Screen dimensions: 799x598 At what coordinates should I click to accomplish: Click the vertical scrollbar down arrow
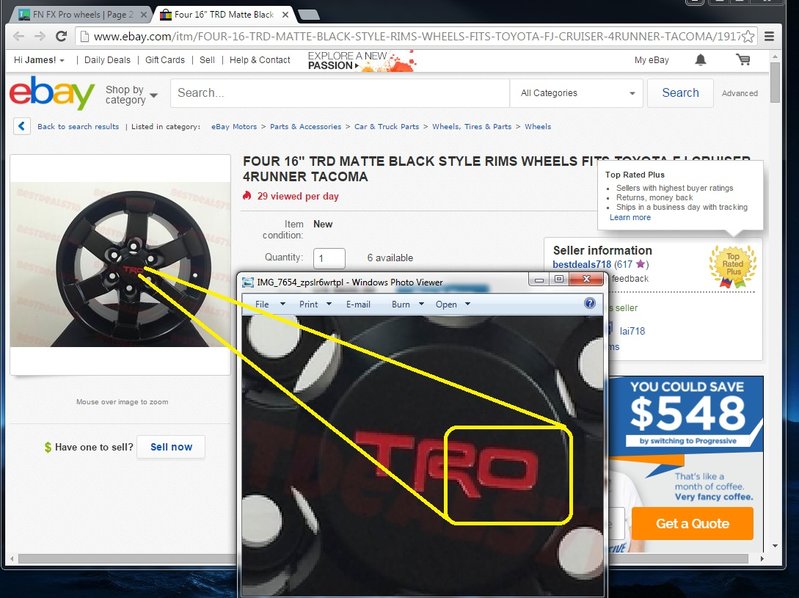(x=775, y=546)
